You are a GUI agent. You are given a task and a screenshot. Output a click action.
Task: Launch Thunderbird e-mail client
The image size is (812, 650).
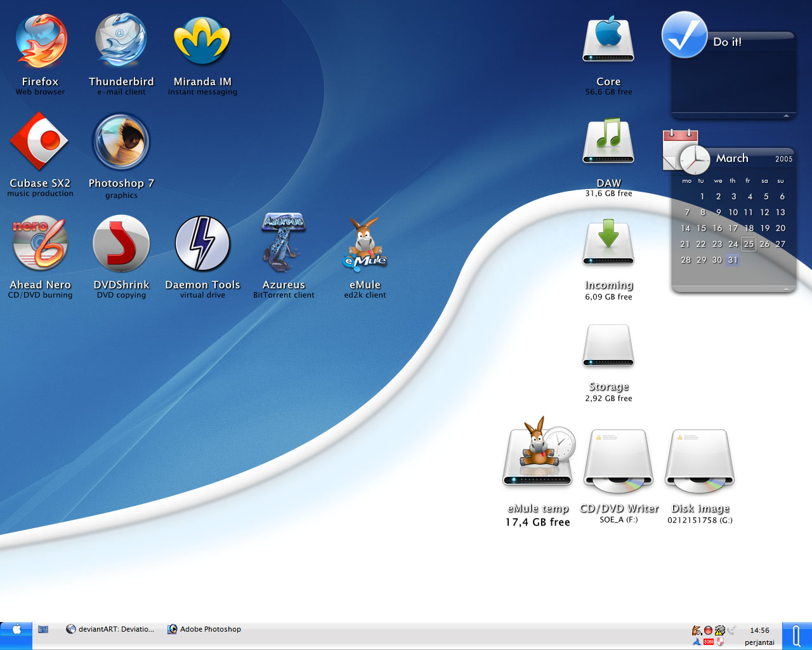tap(121, 40)
